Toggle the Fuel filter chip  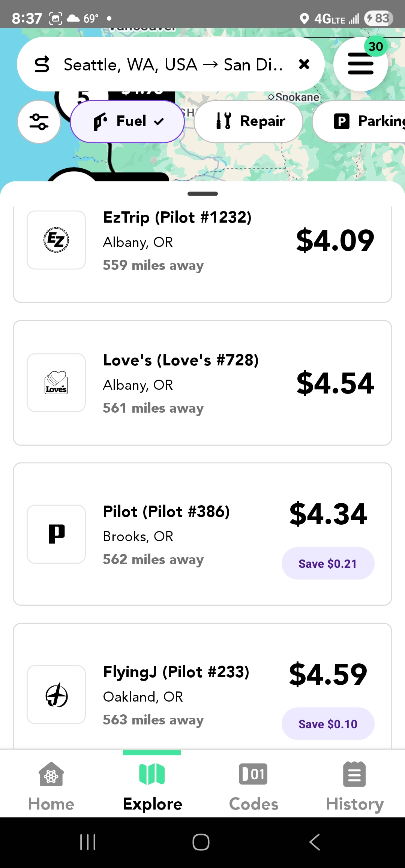[127, 121]
